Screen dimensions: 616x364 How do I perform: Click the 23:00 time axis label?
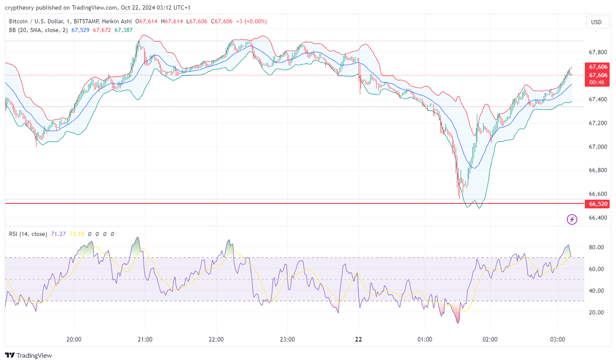point(287,339)
